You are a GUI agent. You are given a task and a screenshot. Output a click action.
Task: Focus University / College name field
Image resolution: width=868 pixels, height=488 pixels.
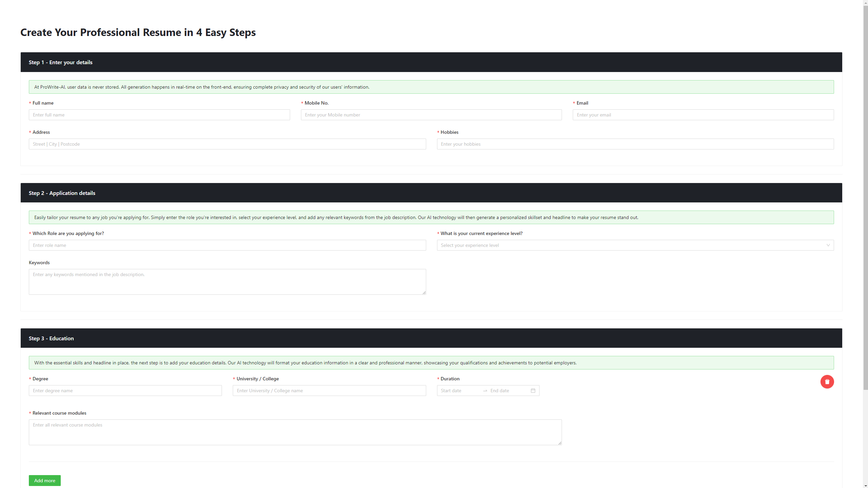[x=329, y=391]
